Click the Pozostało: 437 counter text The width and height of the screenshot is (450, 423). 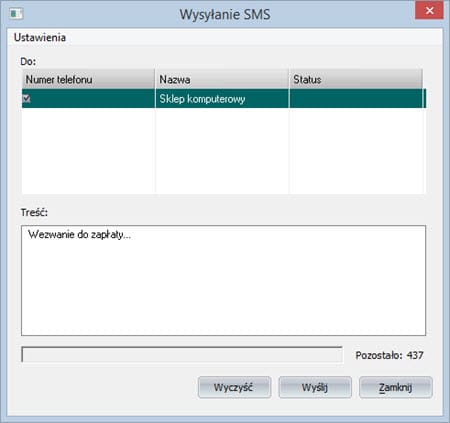389,355
